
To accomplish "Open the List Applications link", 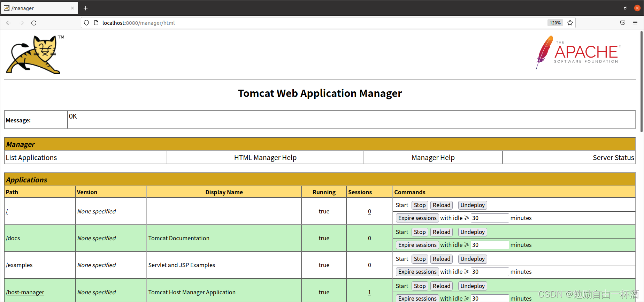I will pos(31,158).
